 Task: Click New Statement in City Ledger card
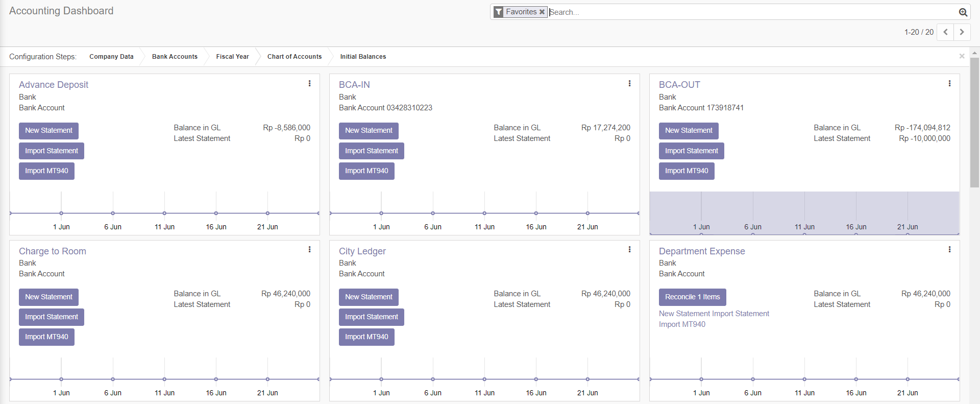pos(369,297)
